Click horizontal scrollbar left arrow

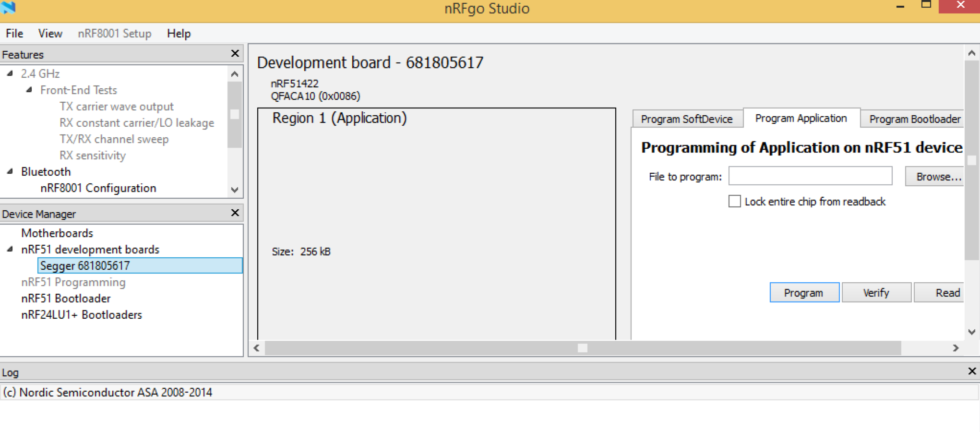[256, 348]
